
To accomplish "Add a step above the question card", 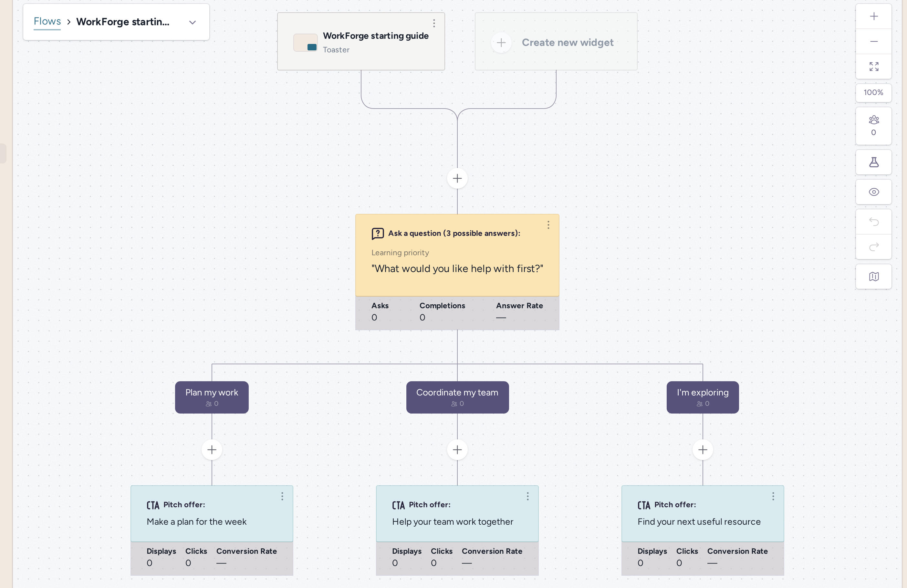I will 457,178.
